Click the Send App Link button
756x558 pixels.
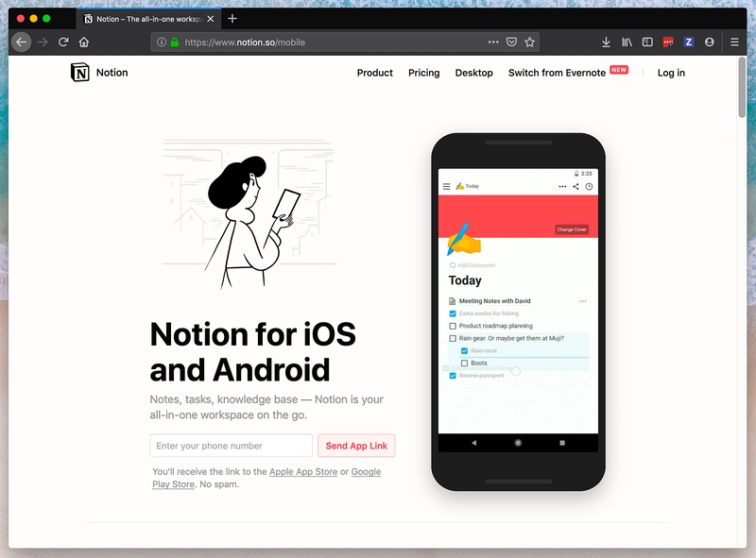[x=356, y=446]
